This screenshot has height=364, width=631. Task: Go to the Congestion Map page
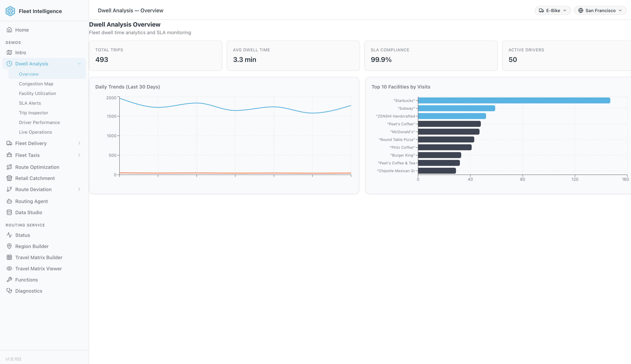pyautogui.click(x=36, y=83)
